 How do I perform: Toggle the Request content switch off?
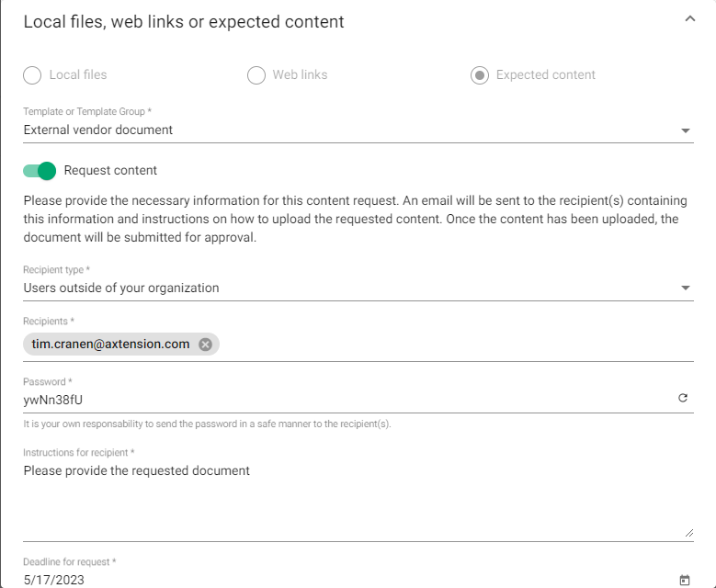coord(40,170)
